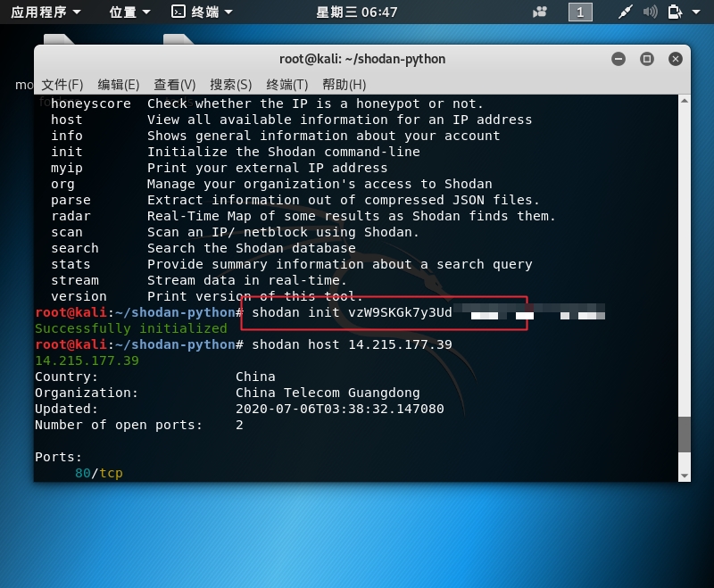Click the Updated timestamp 2020-07-06T03:38:32.147080

tap(340, 409)
